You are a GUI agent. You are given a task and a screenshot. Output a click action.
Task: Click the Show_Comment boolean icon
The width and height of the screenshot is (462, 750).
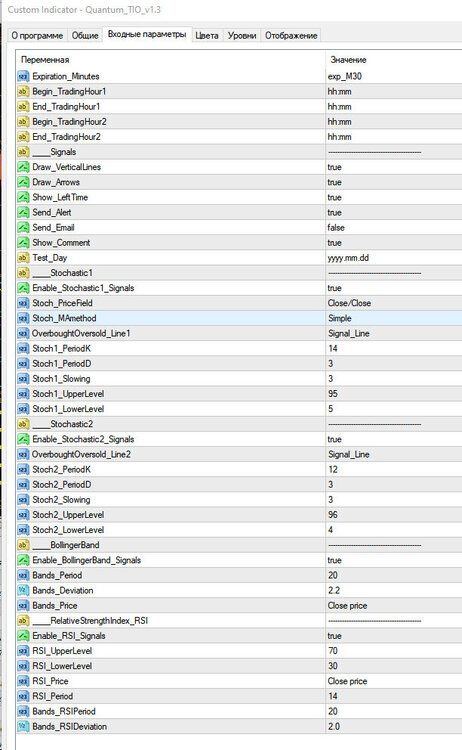(23, 243)
